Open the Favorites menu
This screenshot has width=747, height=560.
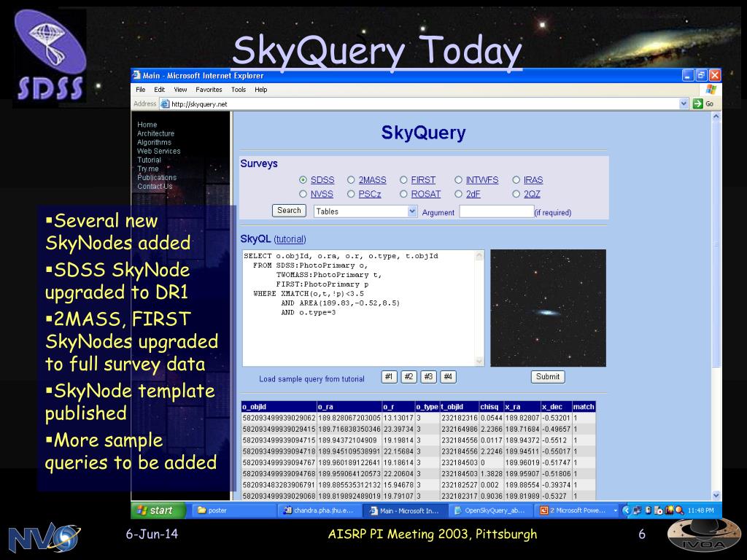point(209,90)
